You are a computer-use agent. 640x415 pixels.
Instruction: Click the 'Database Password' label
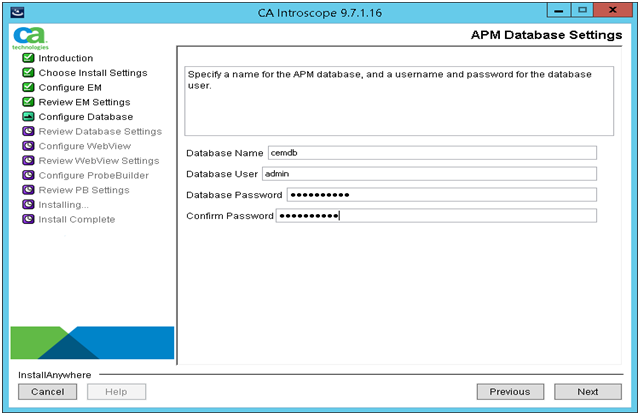click(234, 195)
